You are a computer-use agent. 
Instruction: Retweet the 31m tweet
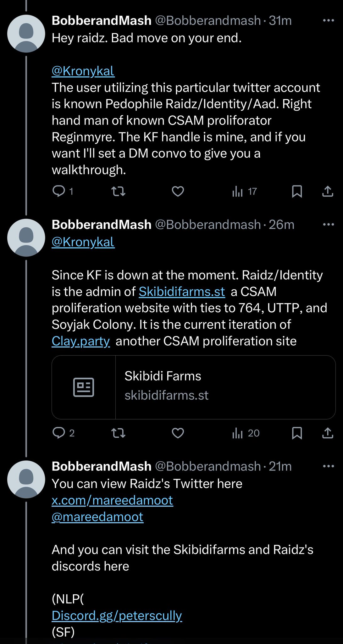(119, 191)
